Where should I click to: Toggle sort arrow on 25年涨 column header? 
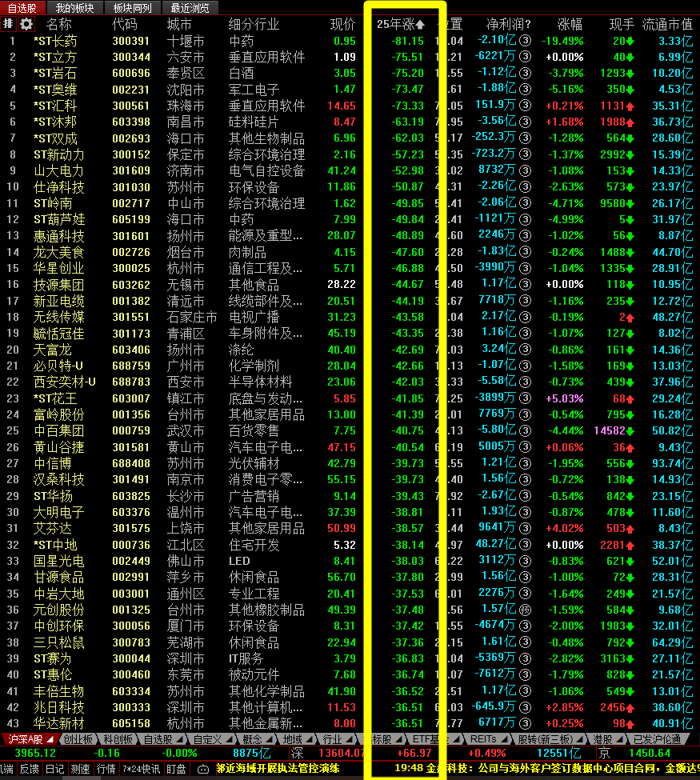pyautogui.click(x=420, y=24)
